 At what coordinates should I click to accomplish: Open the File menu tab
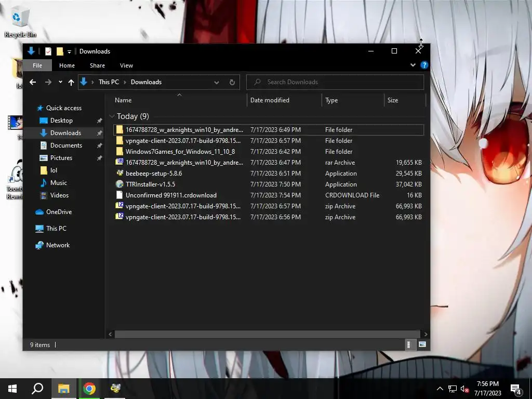(x=37, y=65)
